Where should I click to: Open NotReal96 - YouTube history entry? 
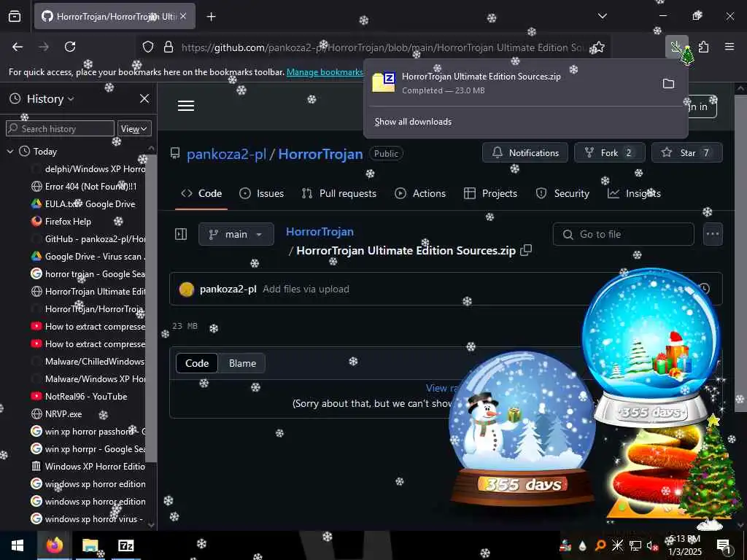click(x=88, y=397)
